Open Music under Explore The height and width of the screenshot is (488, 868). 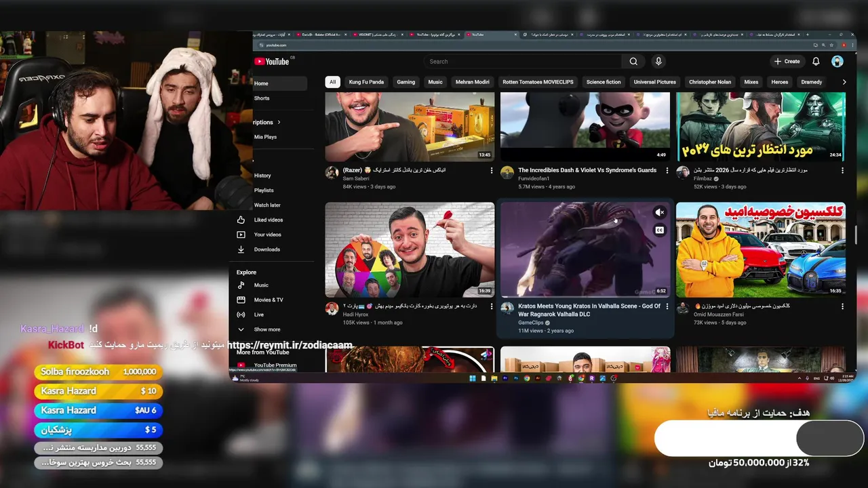click(261, 285)
